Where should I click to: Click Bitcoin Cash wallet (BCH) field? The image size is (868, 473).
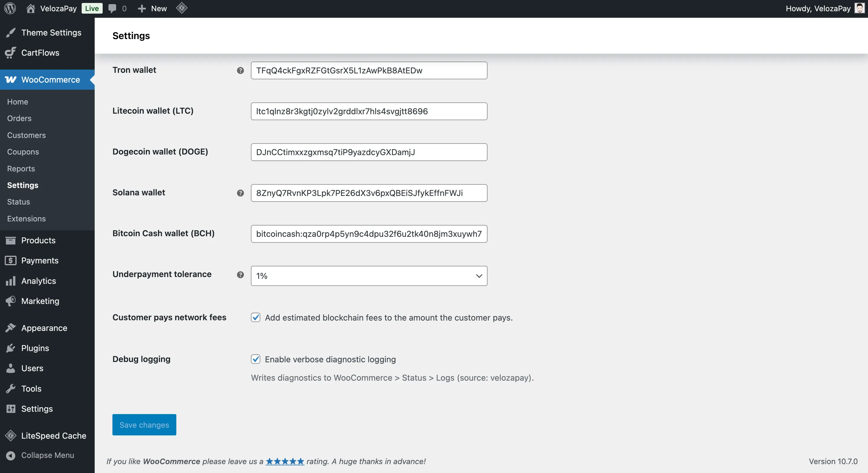pos(369,234)
